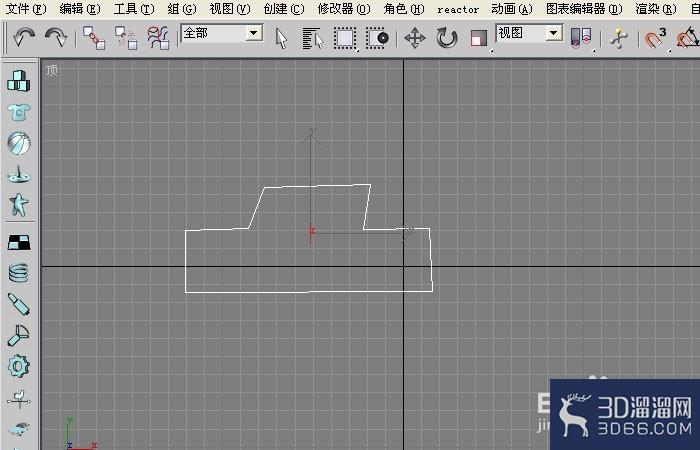Image resolution: width=700 pixels, height=450 pixels.
Task: Open the 视图(V) menu
Action: [x=230, y=9]
